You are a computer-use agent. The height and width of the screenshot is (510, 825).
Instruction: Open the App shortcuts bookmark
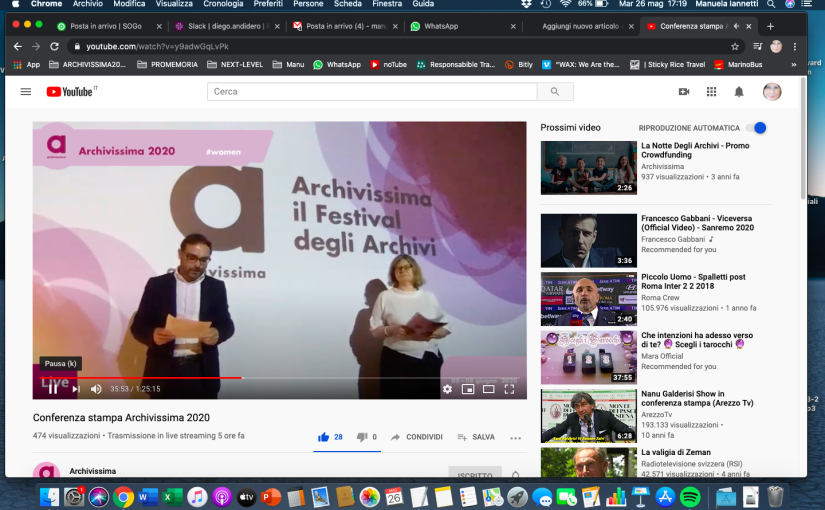pos(27,65)
